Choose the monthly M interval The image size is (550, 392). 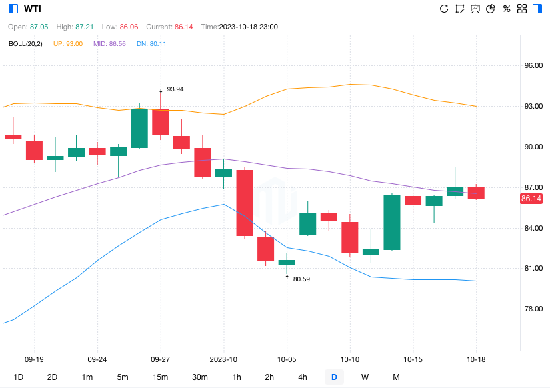[x=396, y=377]
